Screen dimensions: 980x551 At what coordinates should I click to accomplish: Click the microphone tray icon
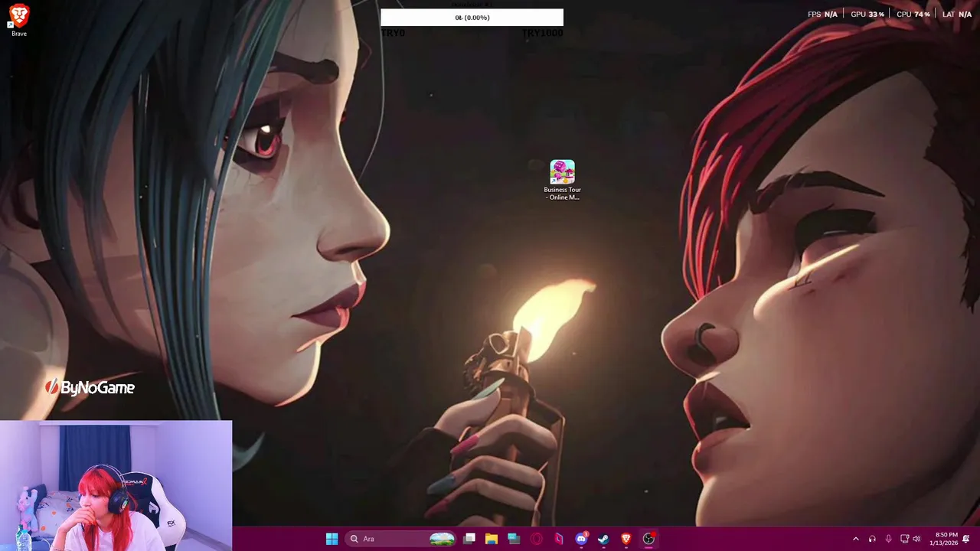[888, 539]
